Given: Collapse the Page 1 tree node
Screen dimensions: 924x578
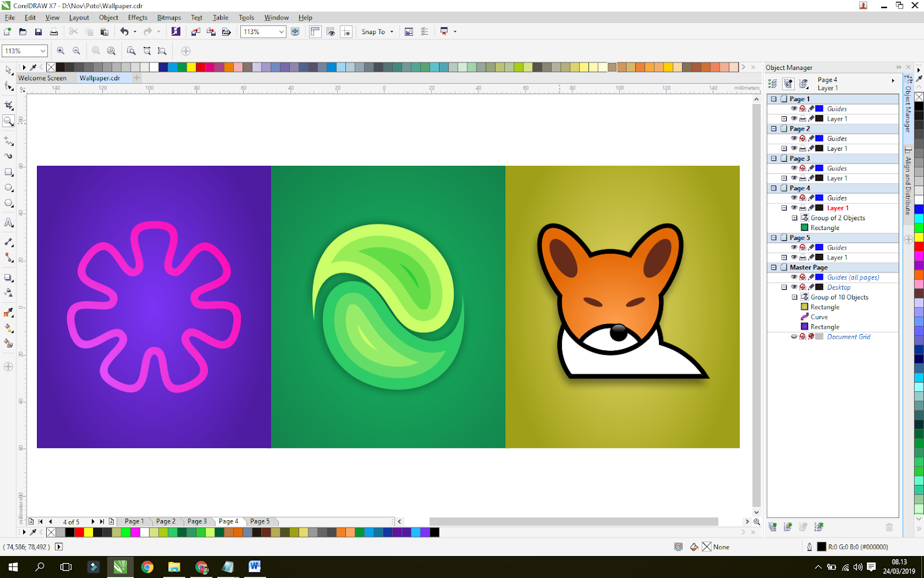Looking at the screenshot, I should 774,99.
